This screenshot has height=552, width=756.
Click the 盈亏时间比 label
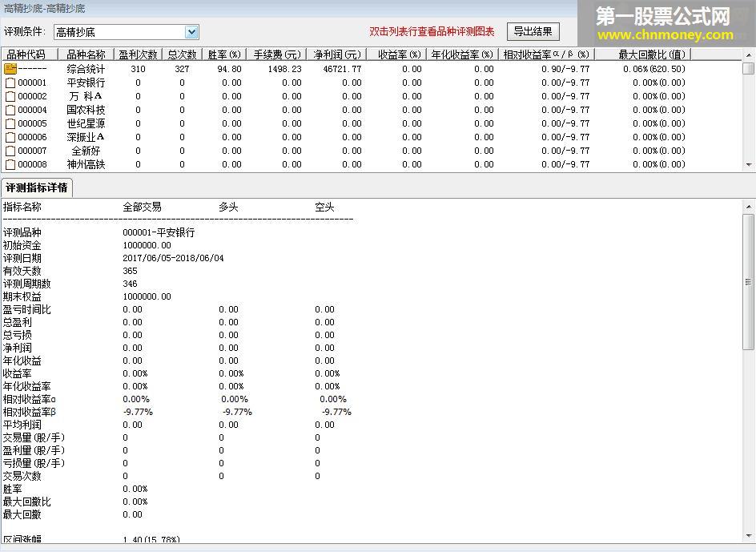[x=27, y=309]
